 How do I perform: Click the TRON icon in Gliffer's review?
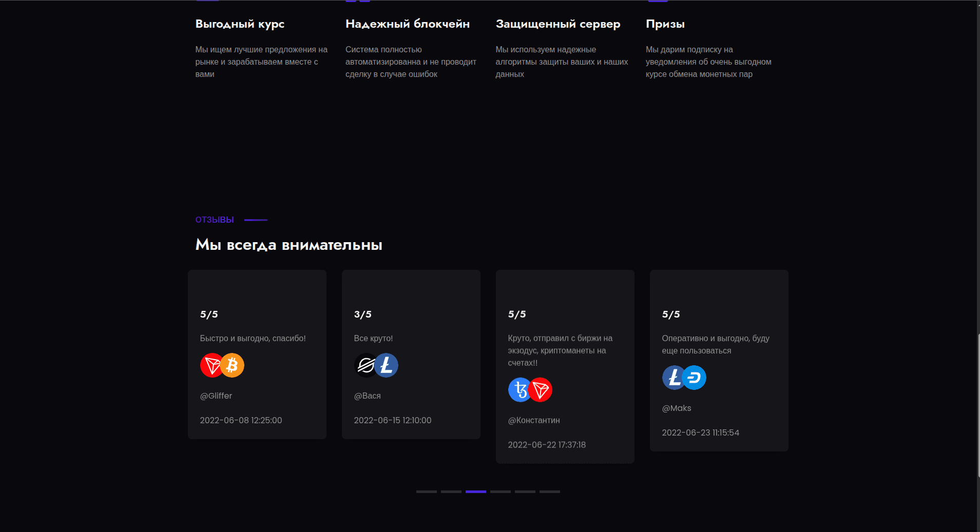coord(211,365)
